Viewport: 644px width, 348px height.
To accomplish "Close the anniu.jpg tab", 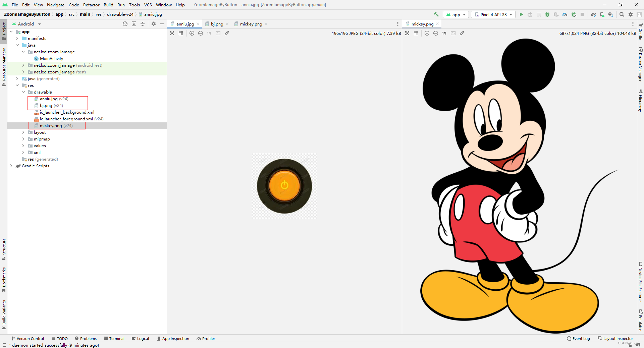I will coord(198,24).
